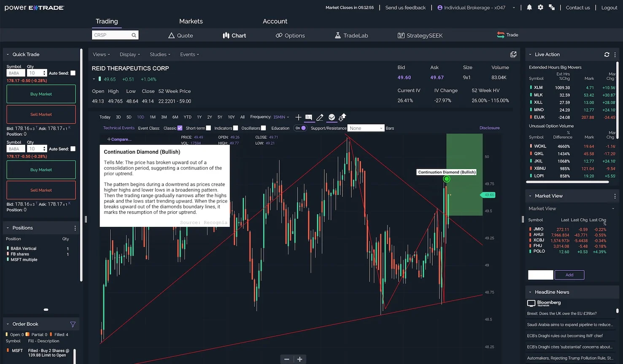Zoom out the chart with minus
This screenshot has height=364, width=623.
287,359
